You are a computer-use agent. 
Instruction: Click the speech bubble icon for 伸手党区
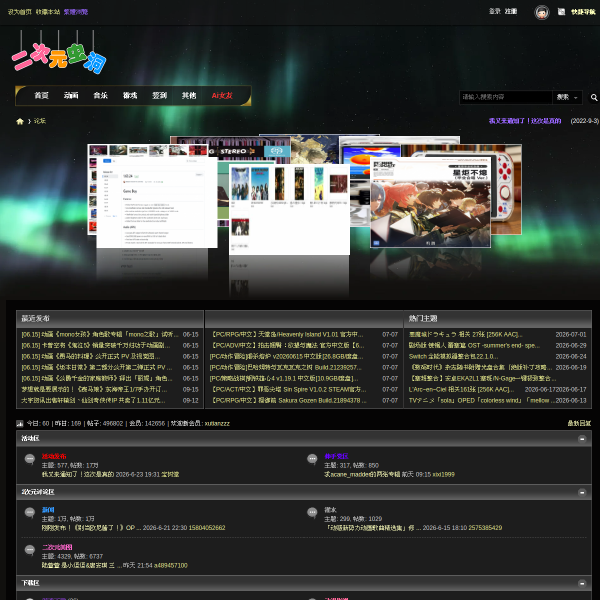click(312, 459)
